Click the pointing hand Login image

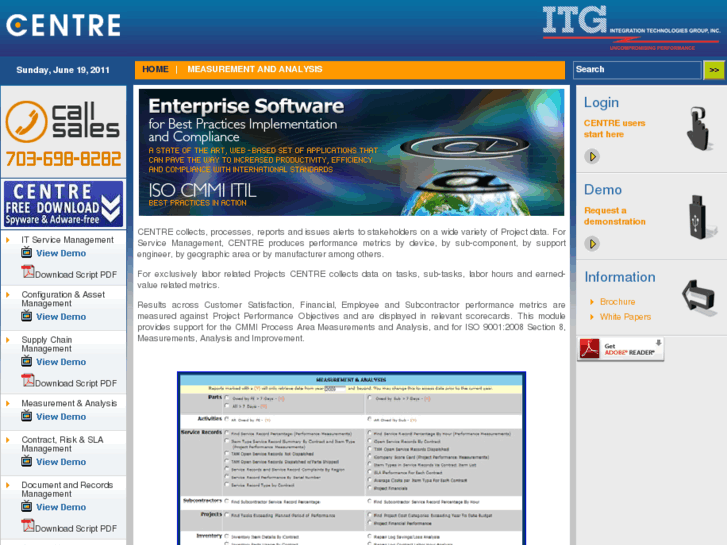coord(699,128)
